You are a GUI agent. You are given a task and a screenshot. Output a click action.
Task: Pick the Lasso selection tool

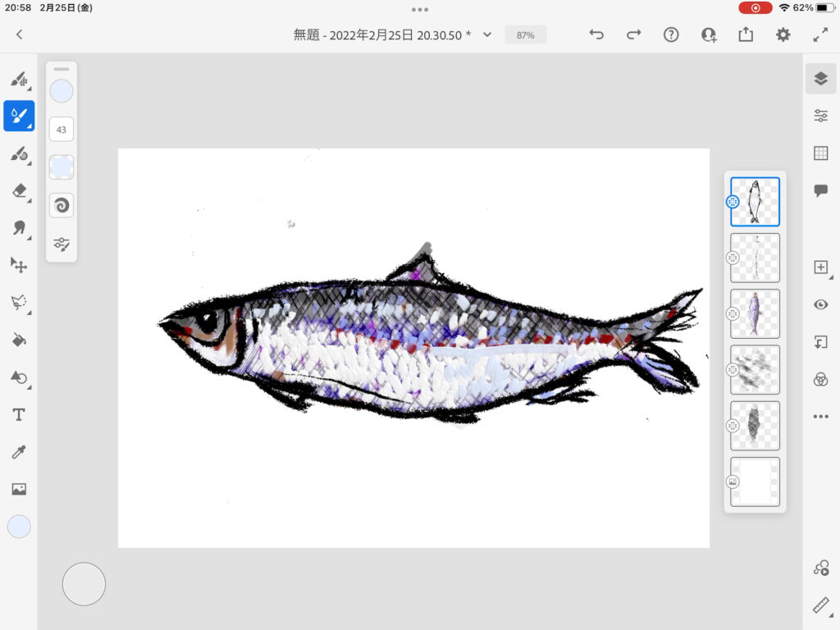18,303
